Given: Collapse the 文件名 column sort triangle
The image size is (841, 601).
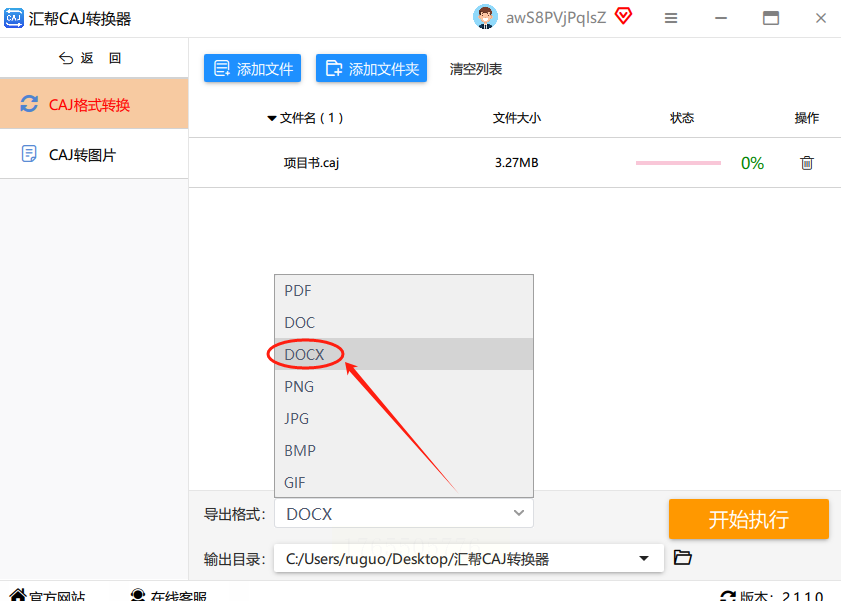Looking at the screenshot, I should [272, 118].
